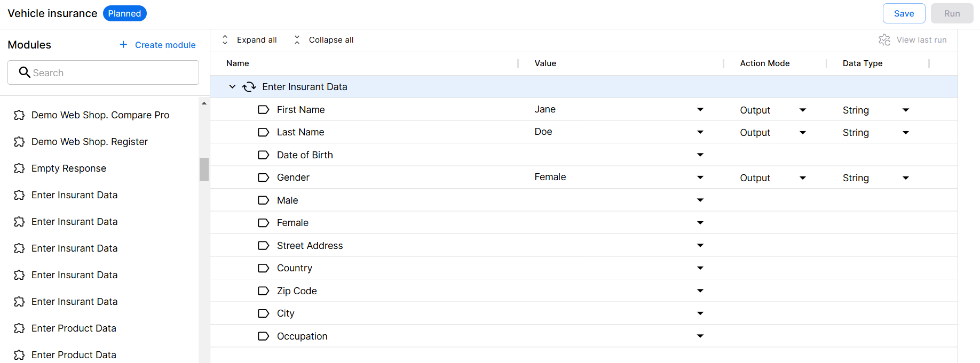Open the Date of Birth value dropdown
This screenshot has height=363, width=980.
point(700,155)
